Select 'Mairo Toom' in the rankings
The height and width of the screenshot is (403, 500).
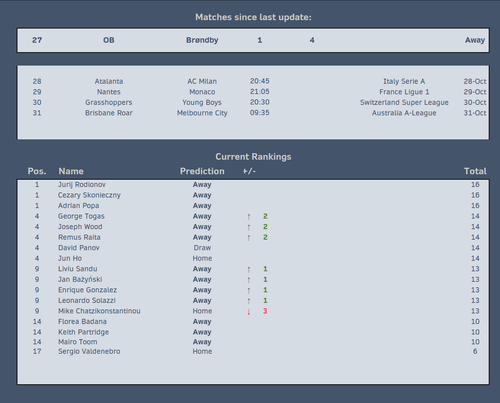[x=78, y=342]
